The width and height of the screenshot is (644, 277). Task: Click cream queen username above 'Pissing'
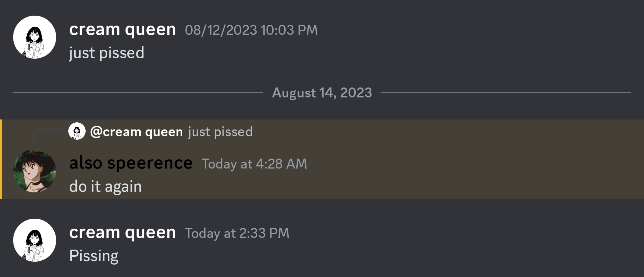[x=122, y=232]
